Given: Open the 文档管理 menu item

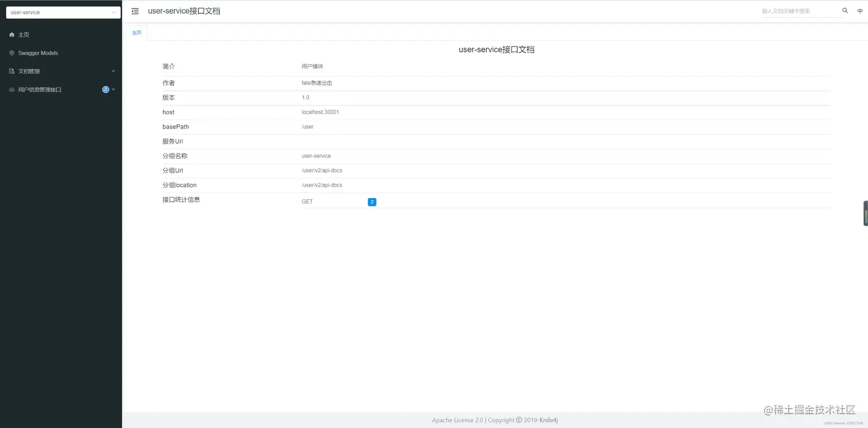Looking at the screenshot, I should point(61,71).
